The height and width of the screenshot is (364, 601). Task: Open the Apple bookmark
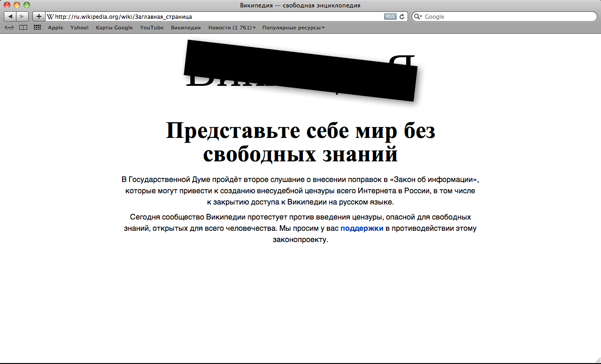(x=55, y=28)
